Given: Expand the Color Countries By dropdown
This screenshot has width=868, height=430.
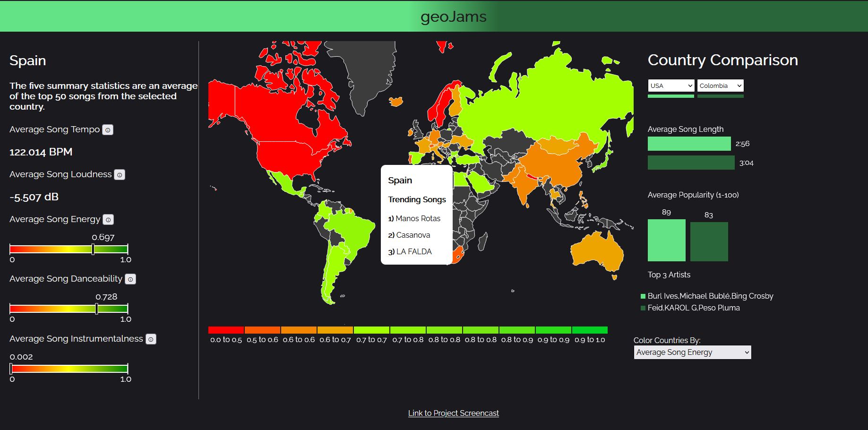Looking at the screenshot, I should tap(692, 353).
